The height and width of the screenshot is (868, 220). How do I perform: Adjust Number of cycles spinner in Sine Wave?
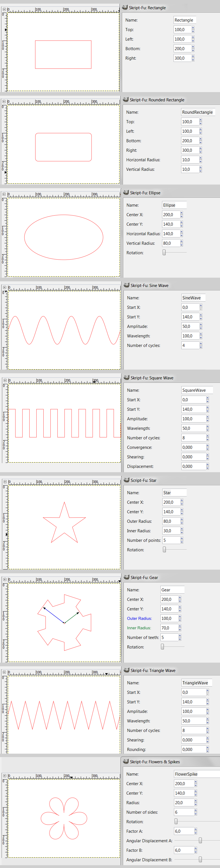[201, 345]
